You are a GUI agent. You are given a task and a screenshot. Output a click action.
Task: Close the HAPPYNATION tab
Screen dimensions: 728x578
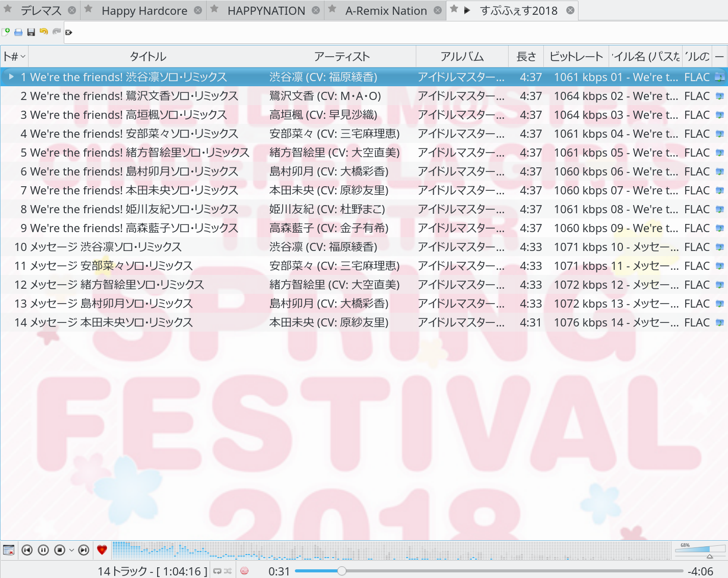[x=316, y=11]
